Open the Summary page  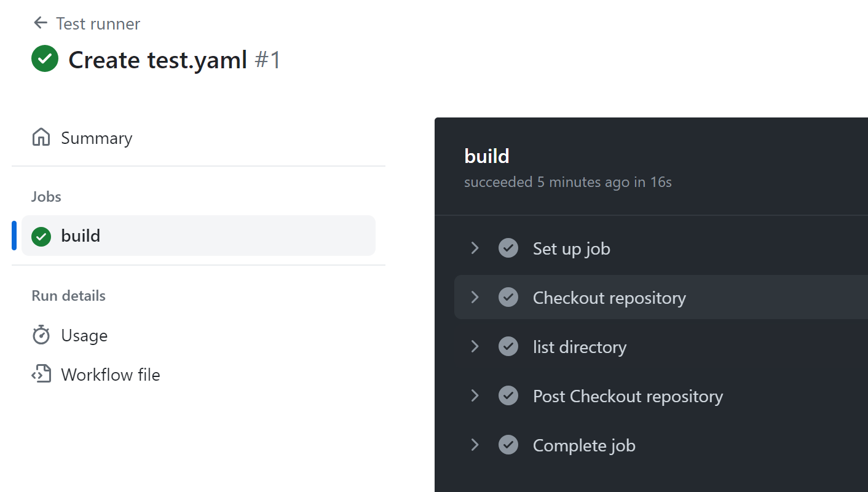[x=97, y=138]
